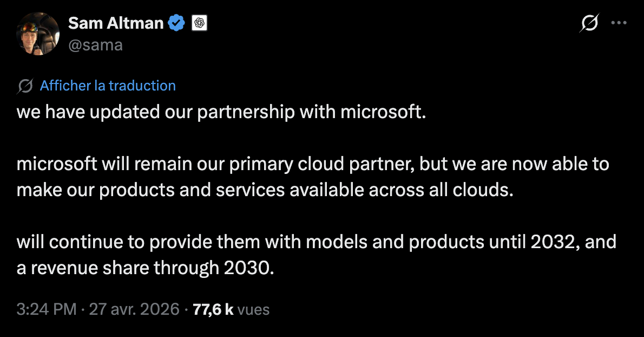Click the word vues after the count
This screenshot has width=644, height=337.
(x=253, y=309)
